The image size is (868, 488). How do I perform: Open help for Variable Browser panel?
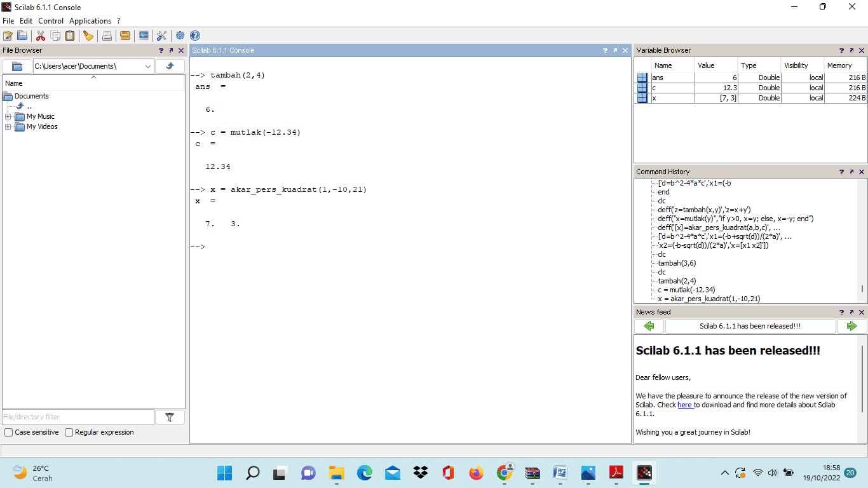[x=841, y=50]
